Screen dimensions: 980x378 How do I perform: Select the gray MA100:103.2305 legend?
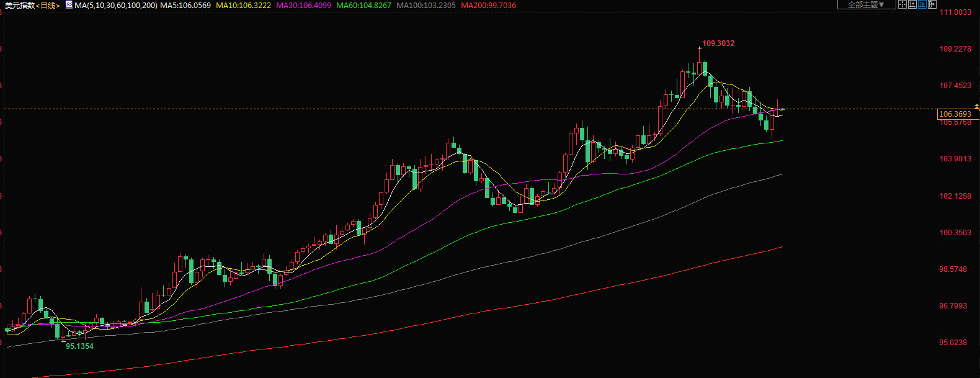pos(426,6)
